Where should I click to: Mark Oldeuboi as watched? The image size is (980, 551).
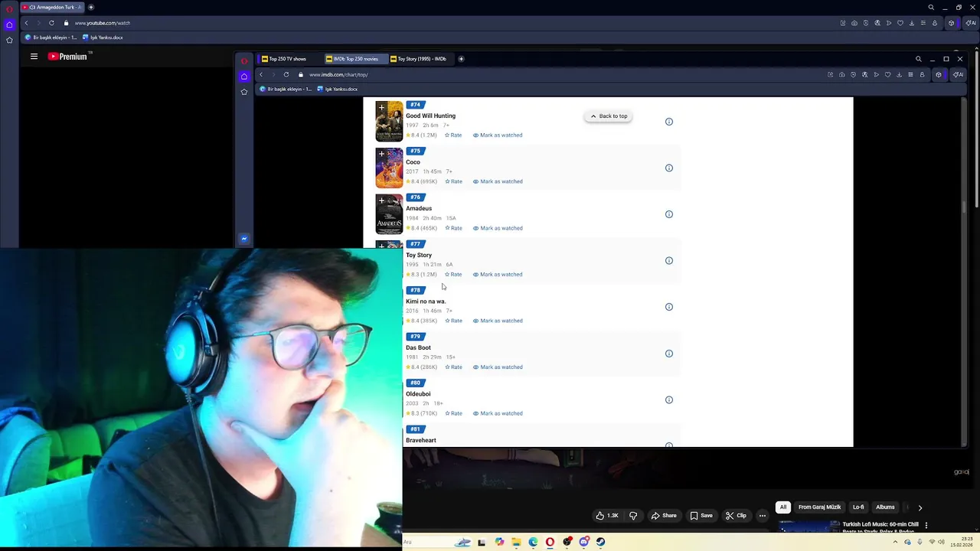pos(498,413)
